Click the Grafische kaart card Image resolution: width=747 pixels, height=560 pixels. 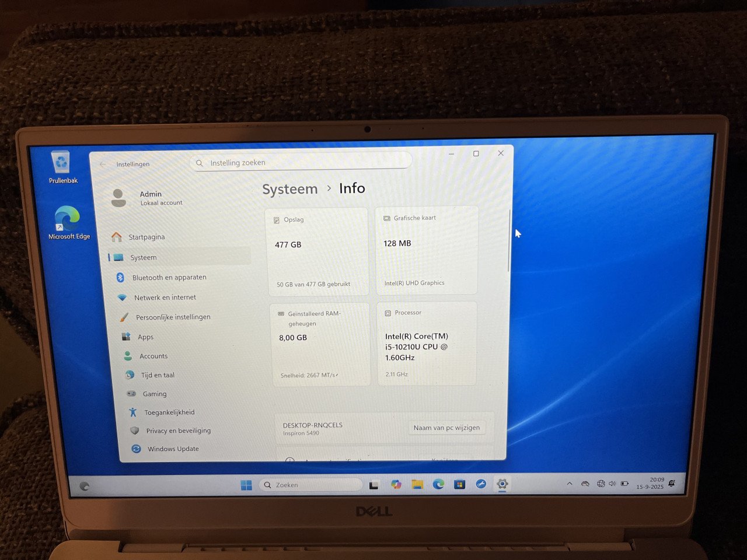pyautogui.click(x=427, y=250)
